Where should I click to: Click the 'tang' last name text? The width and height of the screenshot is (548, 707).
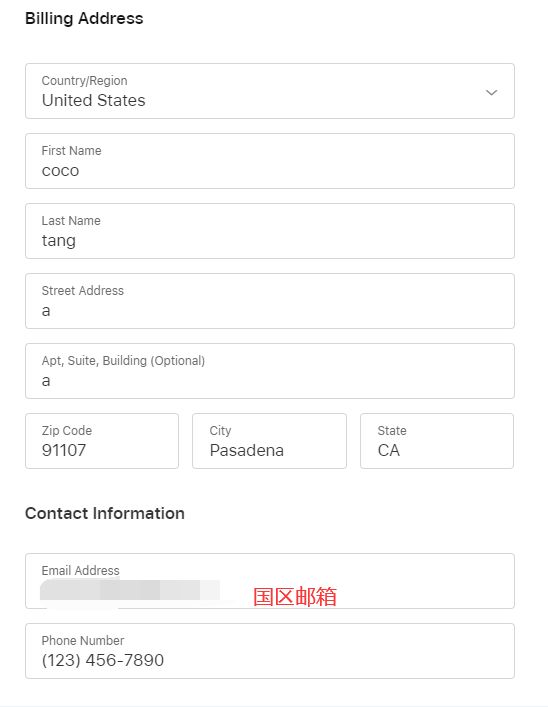point(59,241)
